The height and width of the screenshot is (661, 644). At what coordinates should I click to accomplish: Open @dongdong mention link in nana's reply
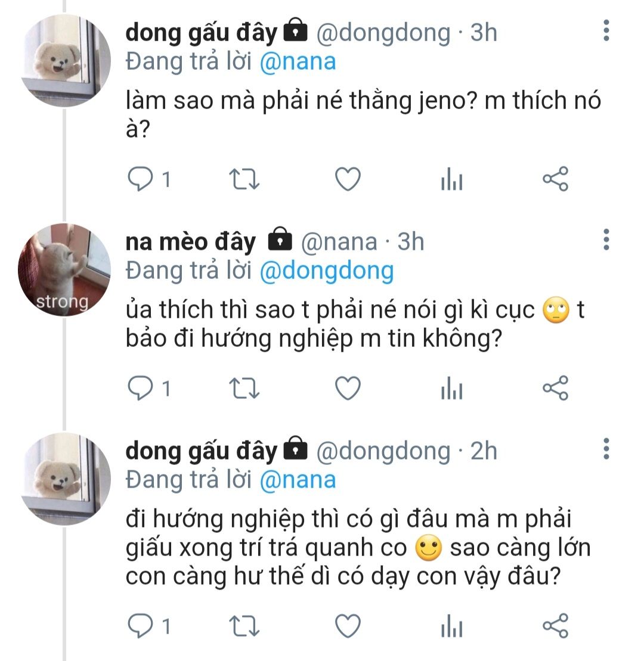pyautogui.click(x=327, y=271)
